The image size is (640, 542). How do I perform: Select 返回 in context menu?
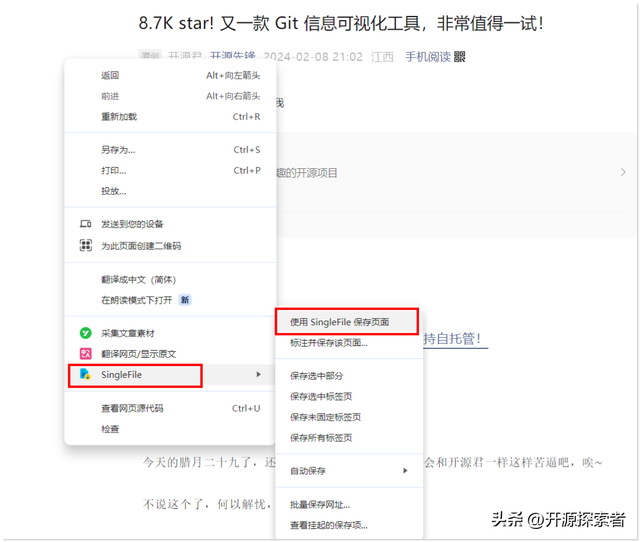coord(170,75)
